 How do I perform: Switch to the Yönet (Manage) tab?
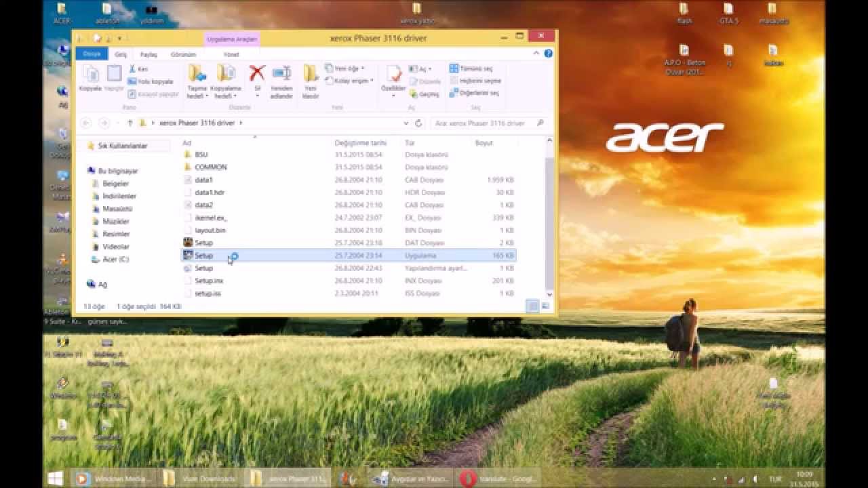(x=231, y=54)
